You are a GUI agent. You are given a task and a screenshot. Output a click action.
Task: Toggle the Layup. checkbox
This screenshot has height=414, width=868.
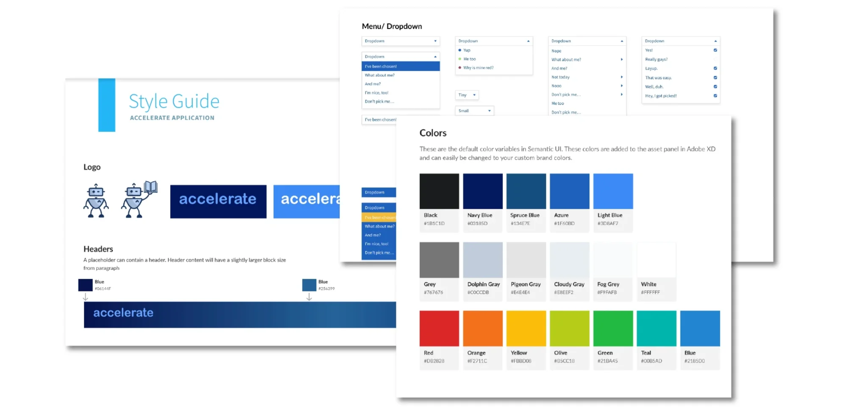click(x=715, y=68)
